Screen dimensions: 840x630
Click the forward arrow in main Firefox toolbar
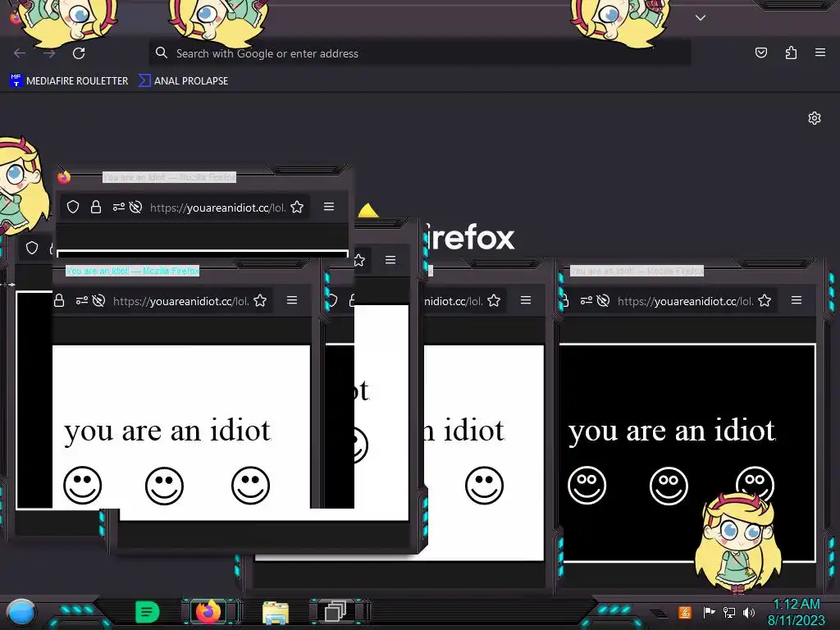pyautogui.click(x=49, y=53)
